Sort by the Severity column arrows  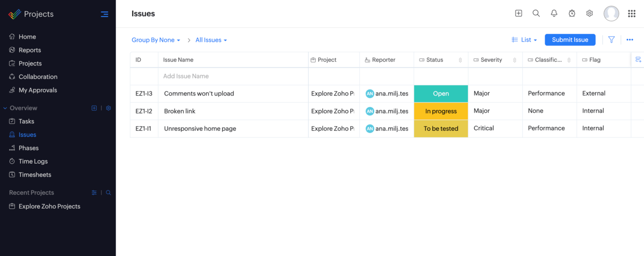point(515,60)
